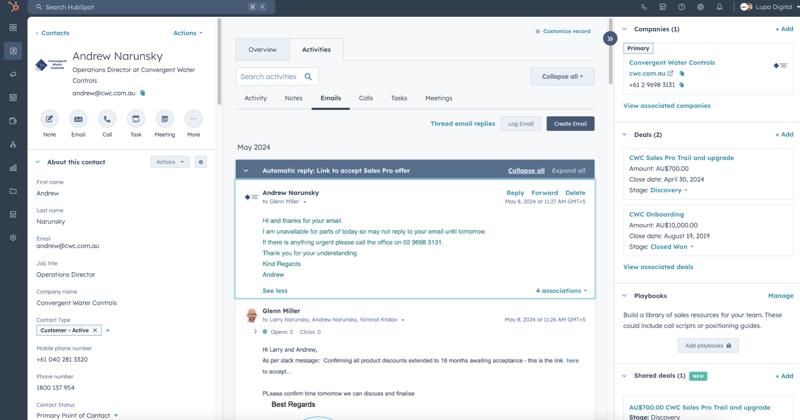This screenshot has width=800, height=420.
Task: Create a Note for the contact
Action: coord(49,119)
